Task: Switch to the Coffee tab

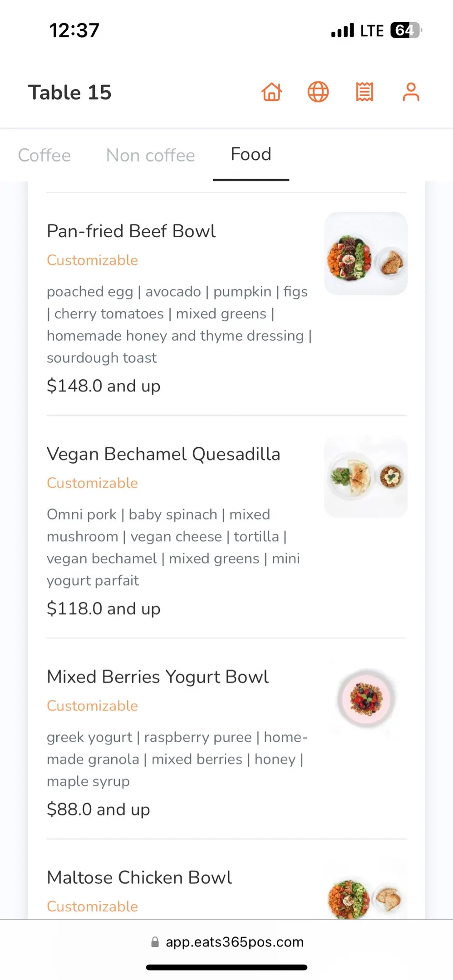Action: coord(44,155)
